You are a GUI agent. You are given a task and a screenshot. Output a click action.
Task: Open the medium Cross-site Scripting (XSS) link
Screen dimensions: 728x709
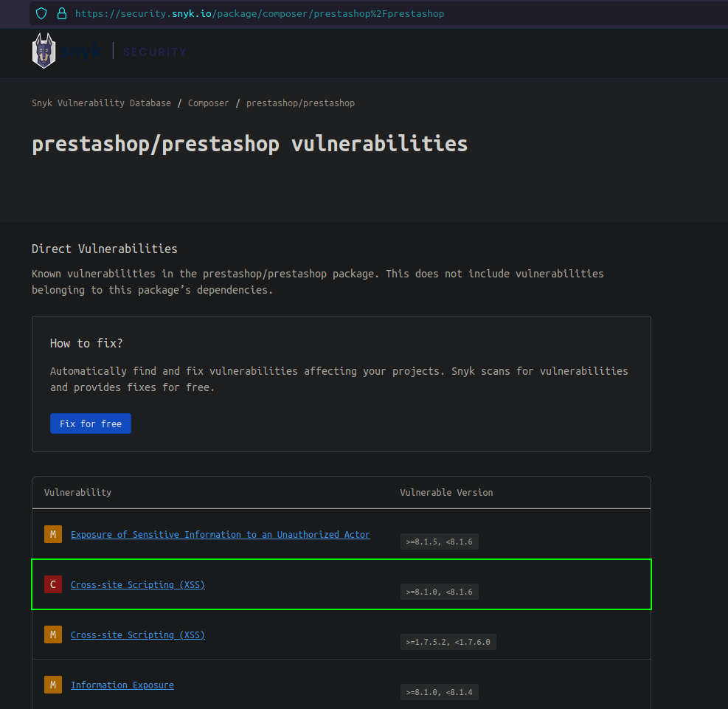pyautogui.click(x=137, y=634)
